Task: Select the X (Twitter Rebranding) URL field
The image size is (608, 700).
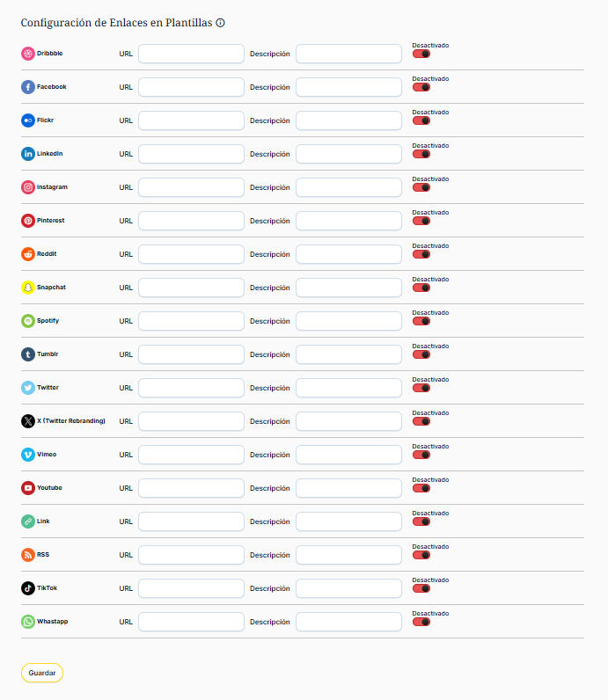Action: pos(191,421)
